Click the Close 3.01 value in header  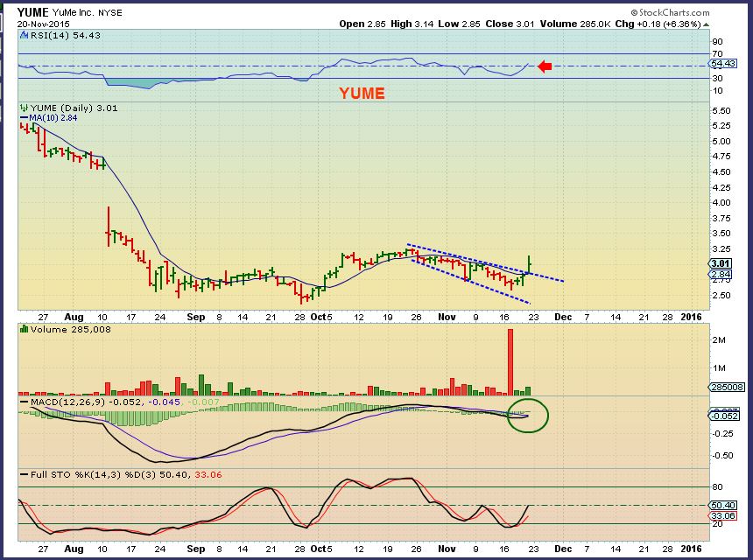point(510,24)
